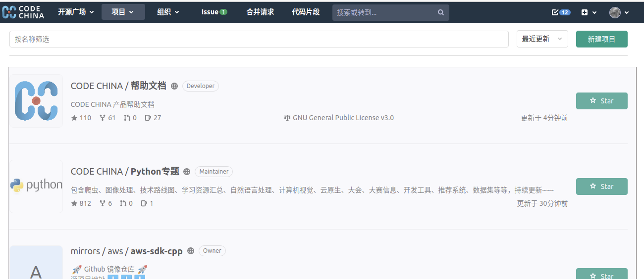Click the public globe icon beside Python专题

pyautogui.click(x=187, y=172)
